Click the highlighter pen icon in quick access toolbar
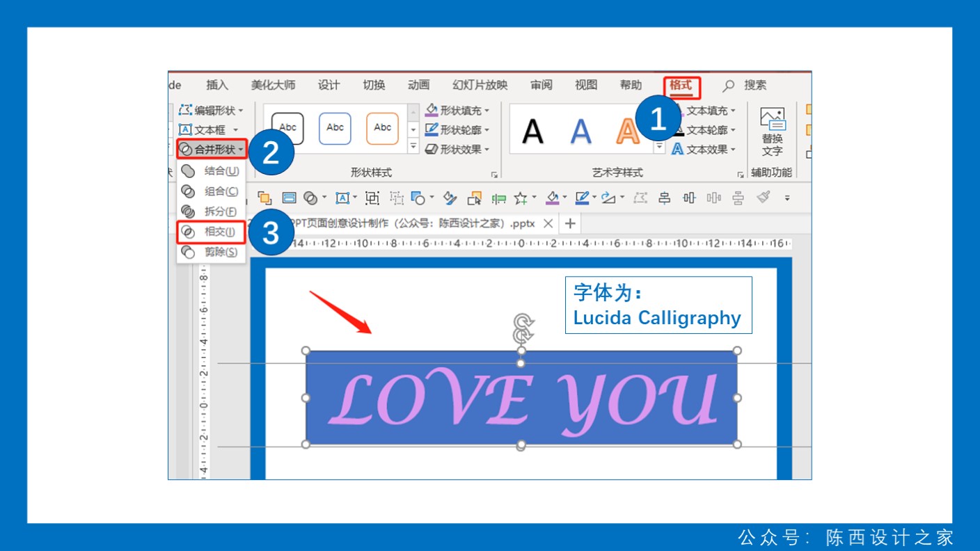The image size is (980, 551). [450, 198]
